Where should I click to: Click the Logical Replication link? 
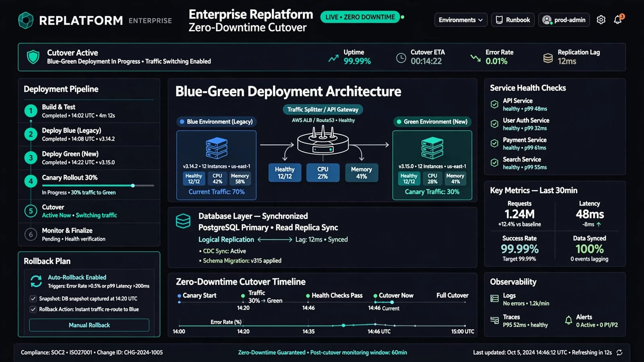[x=226, y=239]
